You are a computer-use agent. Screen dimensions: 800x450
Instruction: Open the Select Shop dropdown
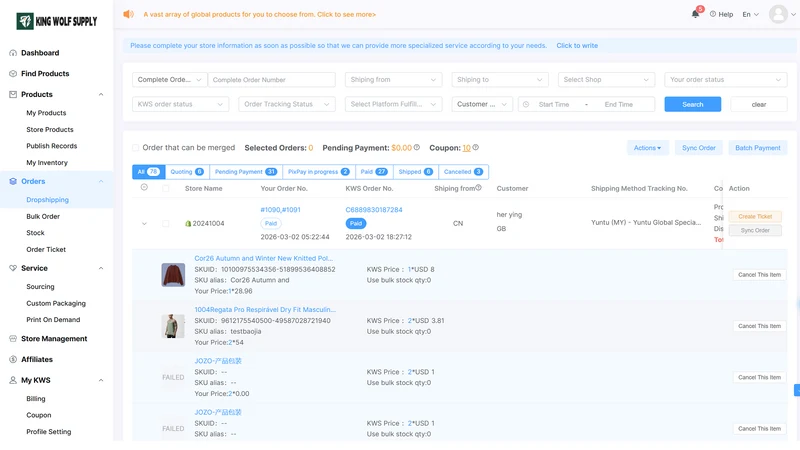point(606,80)
